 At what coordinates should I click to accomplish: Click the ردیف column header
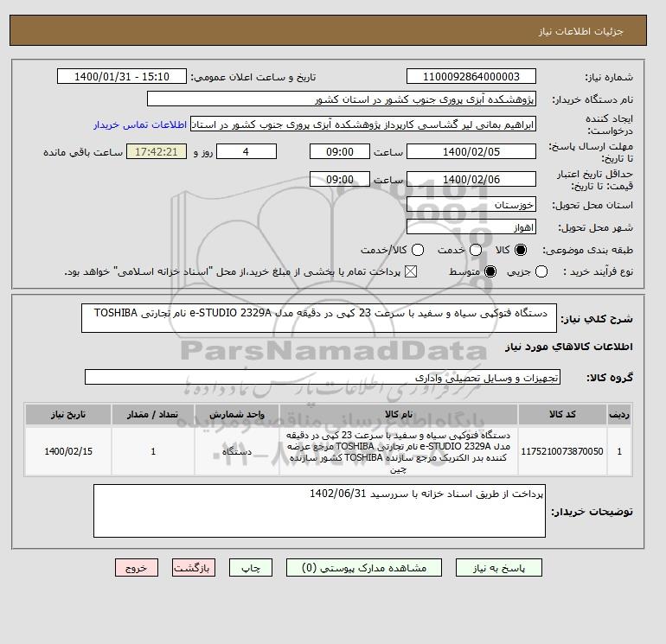click(x=619, y=414)
